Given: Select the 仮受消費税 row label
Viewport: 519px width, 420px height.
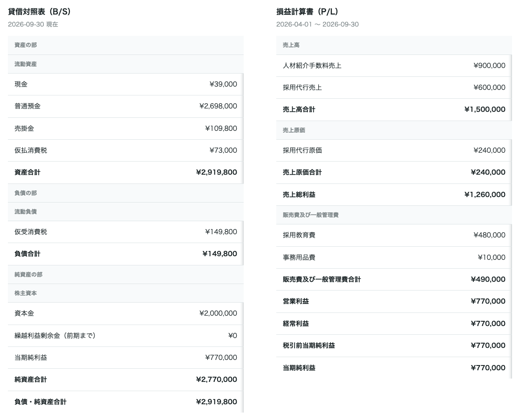Looking at the screenshot, I should tap(31, 232).
